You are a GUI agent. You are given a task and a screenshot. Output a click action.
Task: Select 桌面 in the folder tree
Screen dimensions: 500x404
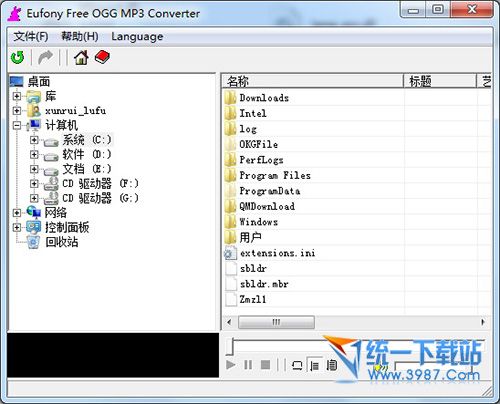click(x=39, y=82)
